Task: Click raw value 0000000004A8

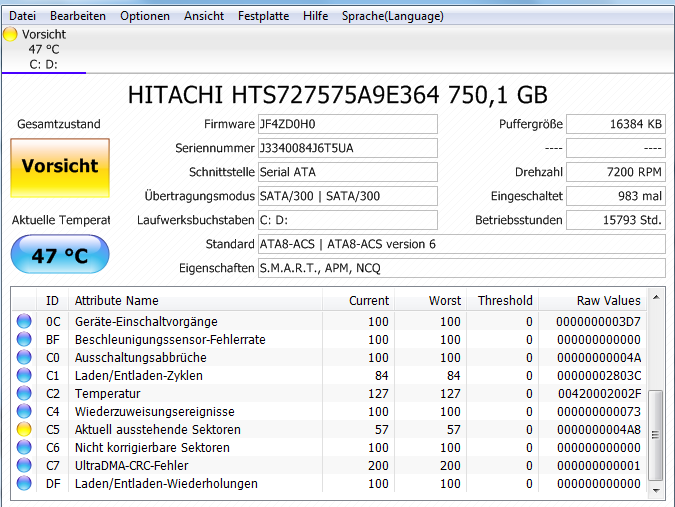Action: (599, 430)
